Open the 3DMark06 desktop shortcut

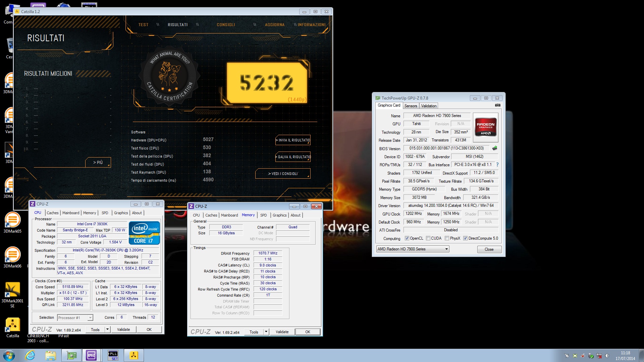[x=12, y=257]
